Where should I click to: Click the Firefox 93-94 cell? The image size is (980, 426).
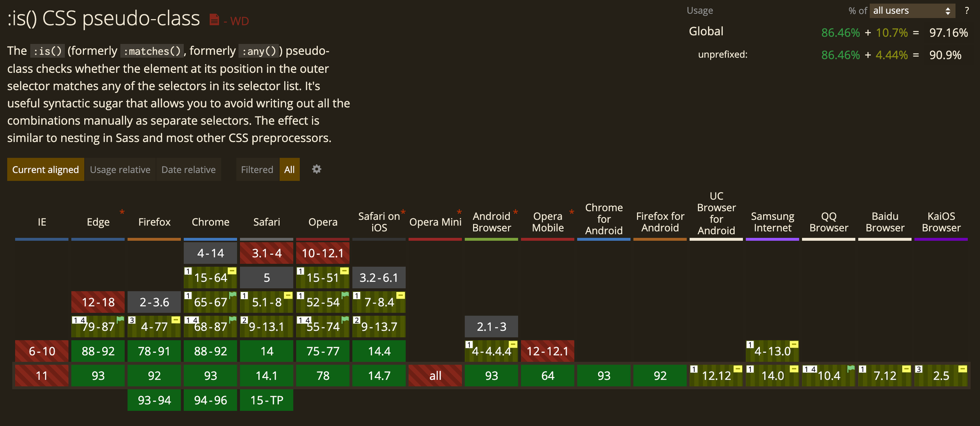click(155, 400)
